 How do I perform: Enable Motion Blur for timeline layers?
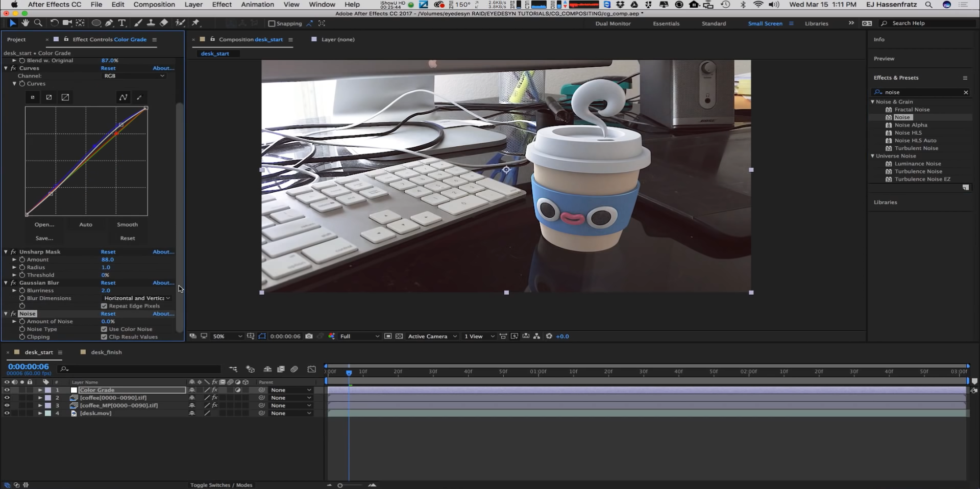pos(294,369)
